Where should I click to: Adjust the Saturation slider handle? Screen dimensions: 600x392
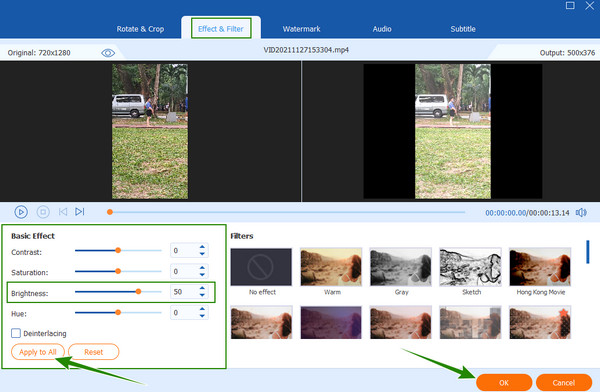(118, 271)
